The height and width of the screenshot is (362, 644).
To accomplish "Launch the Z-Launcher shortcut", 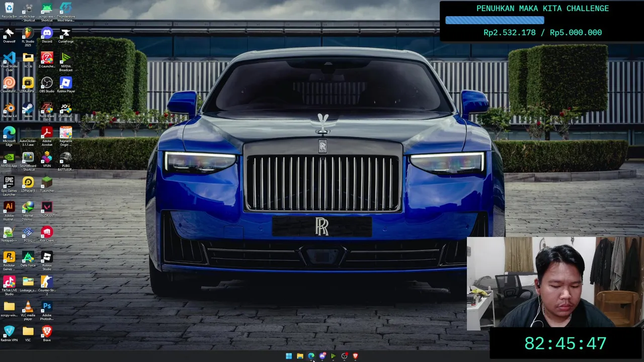I will (x=47, y=60).
